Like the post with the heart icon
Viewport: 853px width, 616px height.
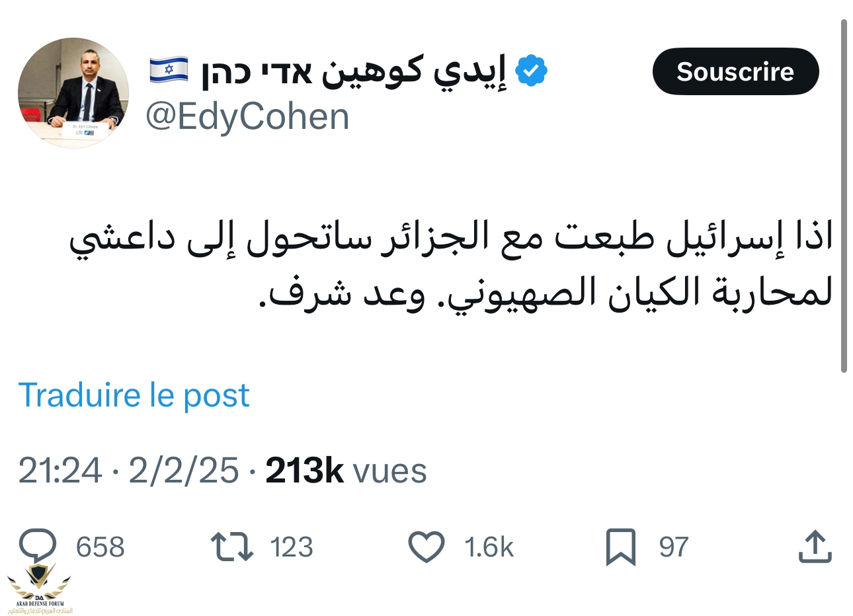click(426, 547)
